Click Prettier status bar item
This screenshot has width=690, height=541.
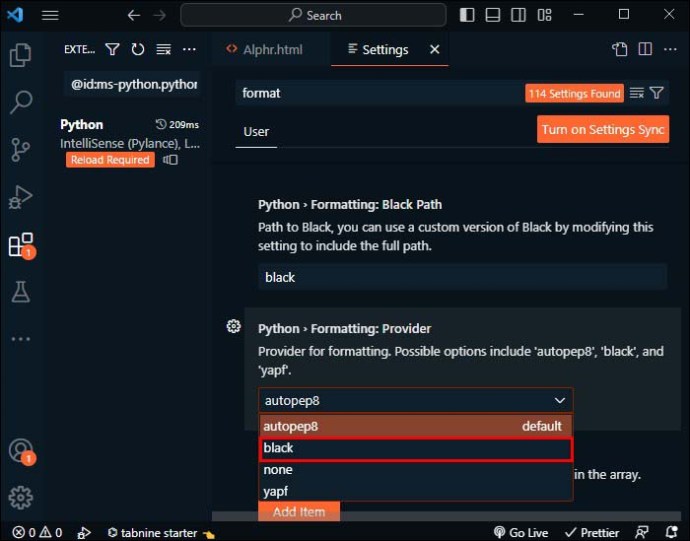point(592,533)
